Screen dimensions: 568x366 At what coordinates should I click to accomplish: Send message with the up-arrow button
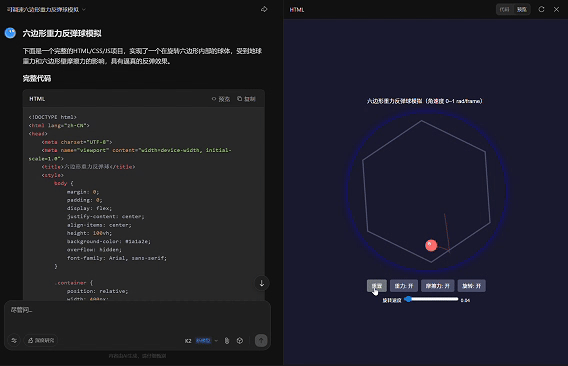point(261,340)
